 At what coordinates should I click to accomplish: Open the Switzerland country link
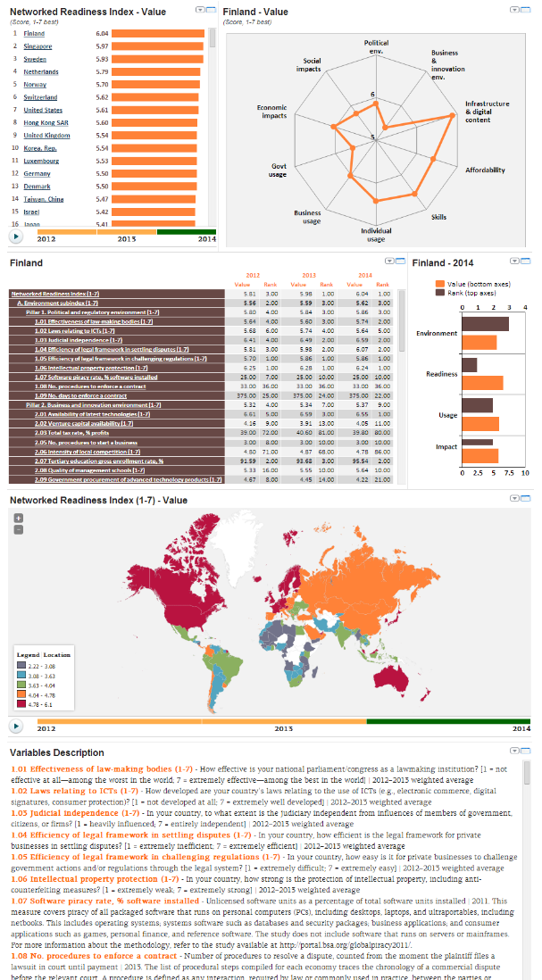click(41, 97)
